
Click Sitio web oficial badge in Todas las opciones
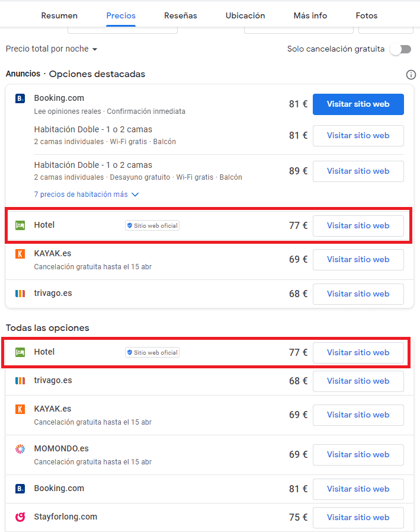click(x=152, y=352)
